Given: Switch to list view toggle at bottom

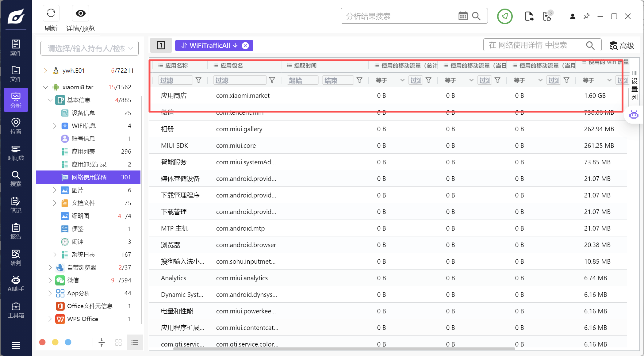Looking at the screenshot, I should [135, 342].
